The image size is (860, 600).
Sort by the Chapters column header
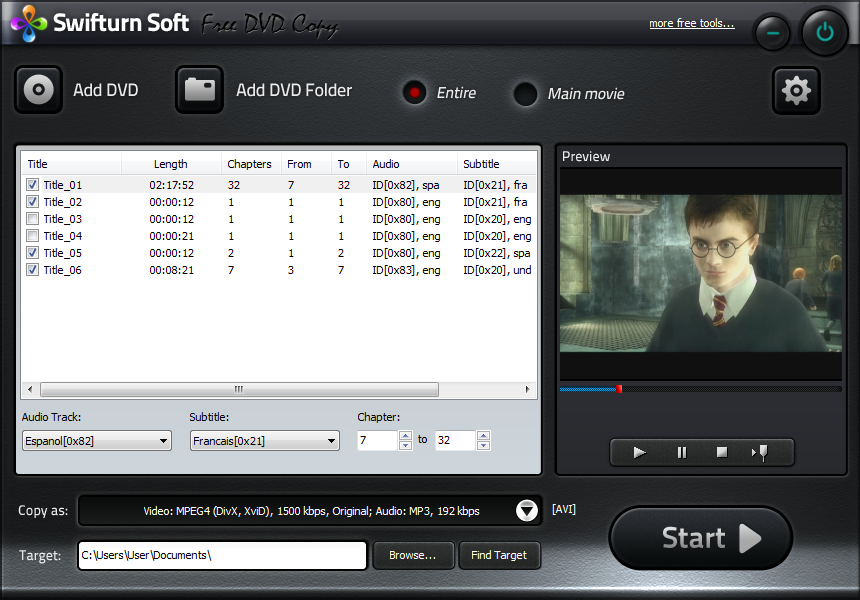click(251, 164)
